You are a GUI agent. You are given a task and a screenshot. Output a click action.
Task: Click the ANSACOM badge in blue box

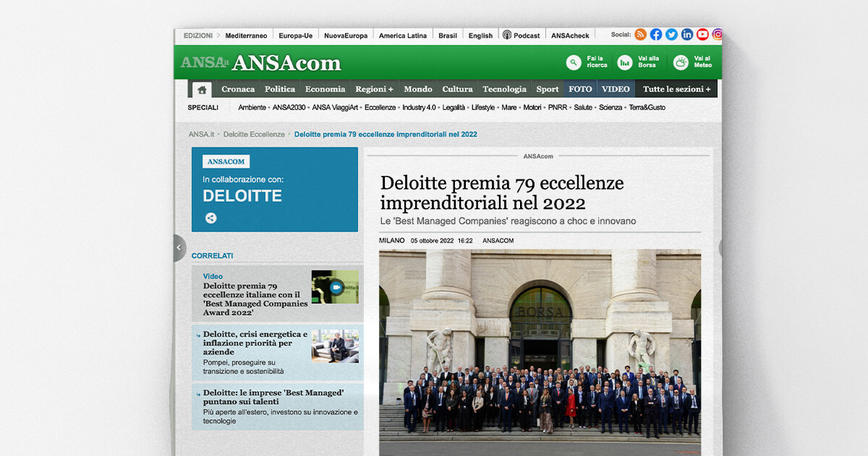(x=226, y=162)
